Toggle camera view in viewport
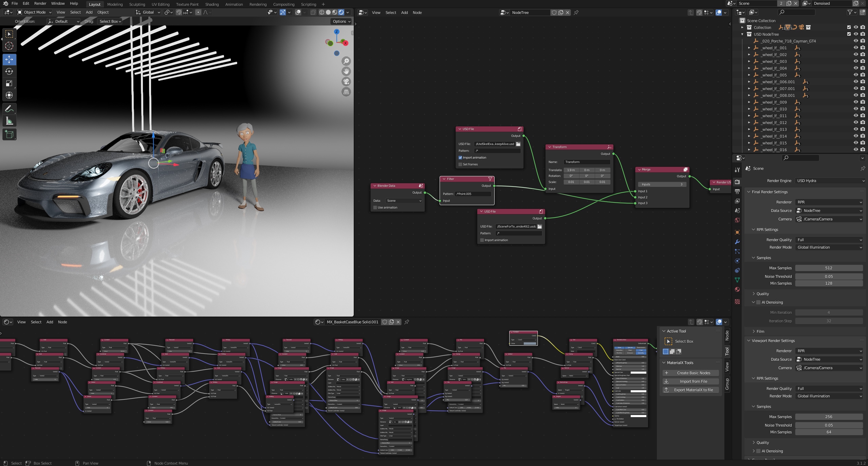 [346, 82]
